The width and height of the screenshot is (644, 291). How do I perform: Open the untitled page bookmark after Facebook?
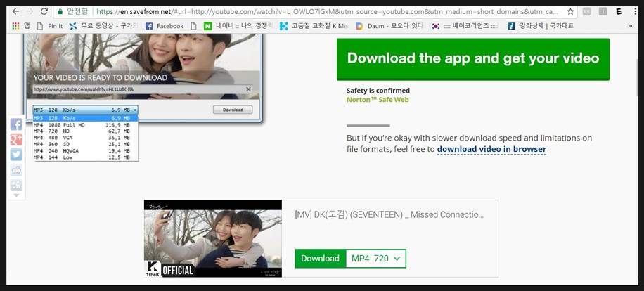(194, 26)
